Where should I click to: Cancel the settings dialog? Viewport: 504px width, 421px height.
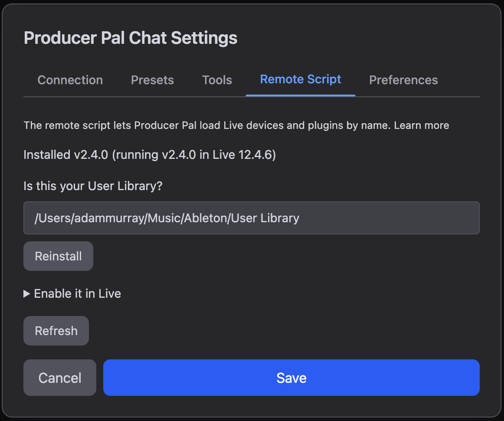click(60, 378)
